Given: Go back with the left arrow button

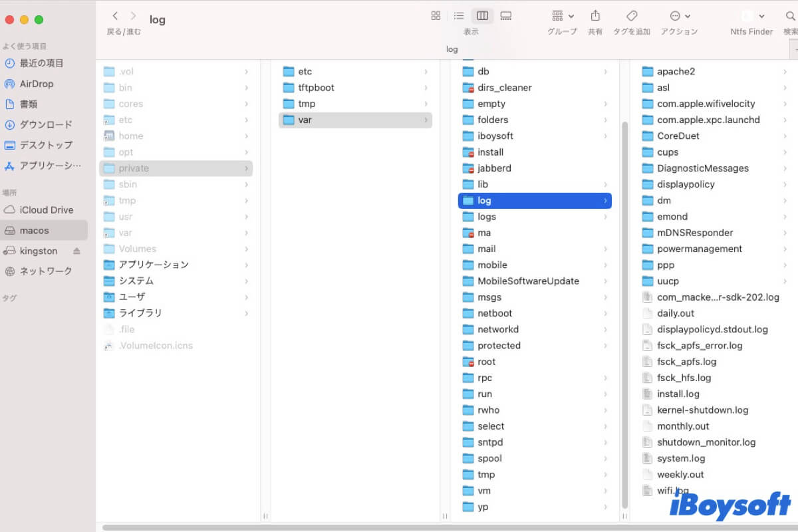Looking at the screenshot, I should coord(116,16).
